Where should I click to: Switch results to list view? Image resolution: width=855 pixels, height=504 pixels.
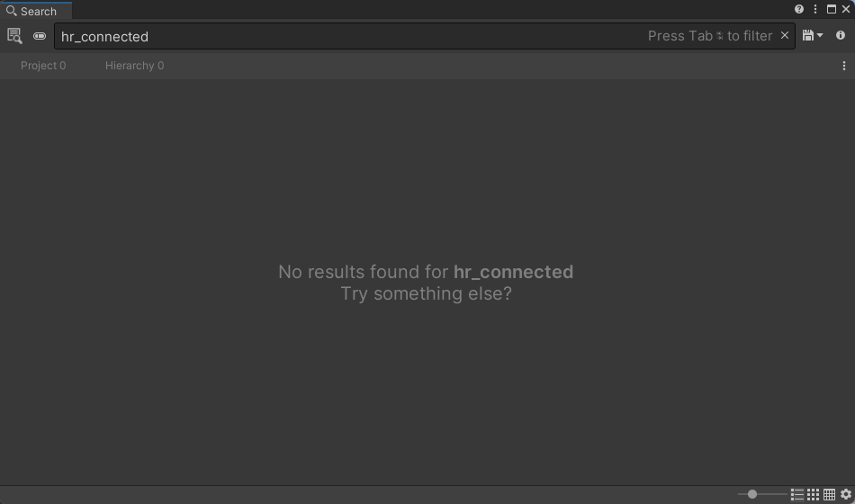(x=797, y=495)
